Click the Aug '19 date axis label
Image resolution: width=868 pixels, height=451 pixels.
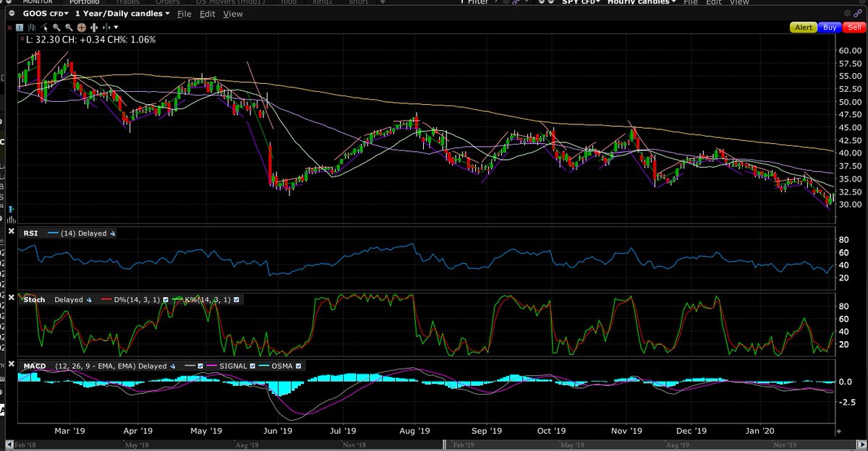coord(414,431)
